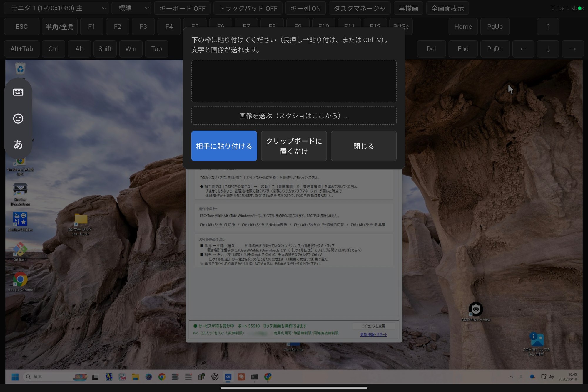
Task: Show hidden icons tray chevron
Action: tap(511, 377)
